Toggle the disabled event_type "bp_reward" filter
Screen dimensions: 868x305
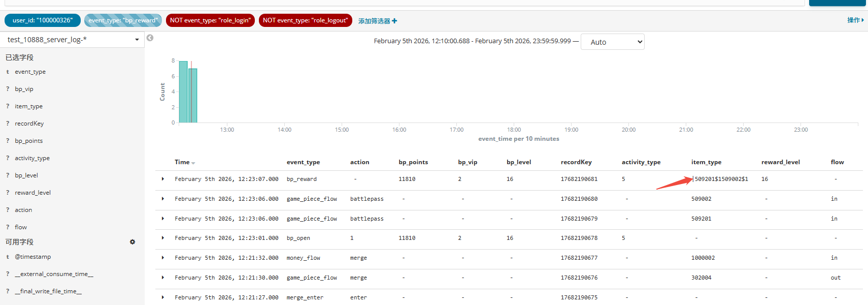click(x=123, y=20)
